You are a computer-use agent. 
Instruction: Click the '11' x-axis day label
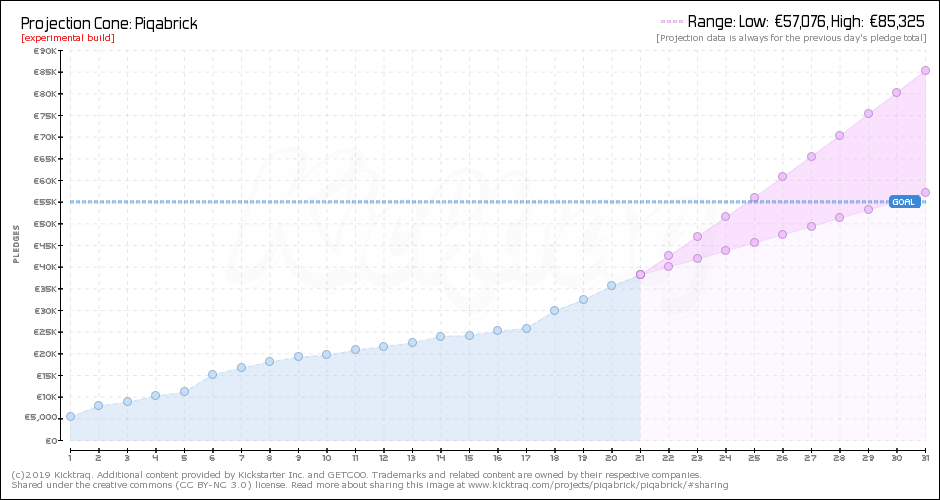click(355, 459)
